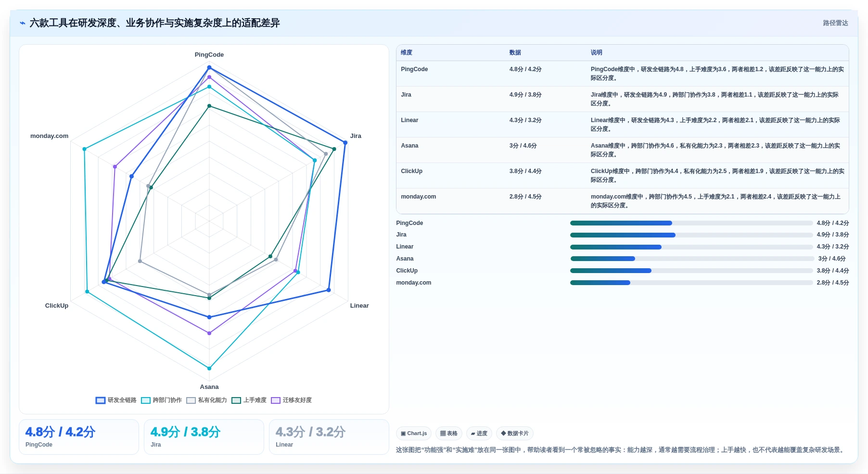Click the 数据 column header
The width and height of the screenshot is (868, 474).
pos(515,53)
